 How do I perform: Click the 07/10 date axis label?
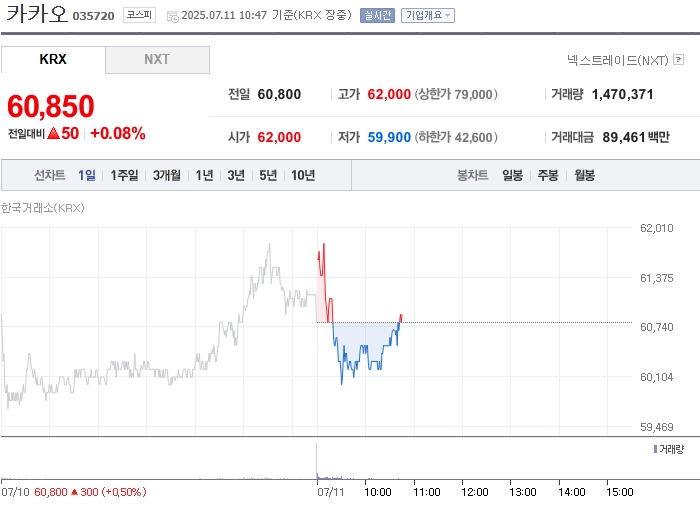point(15,492)
